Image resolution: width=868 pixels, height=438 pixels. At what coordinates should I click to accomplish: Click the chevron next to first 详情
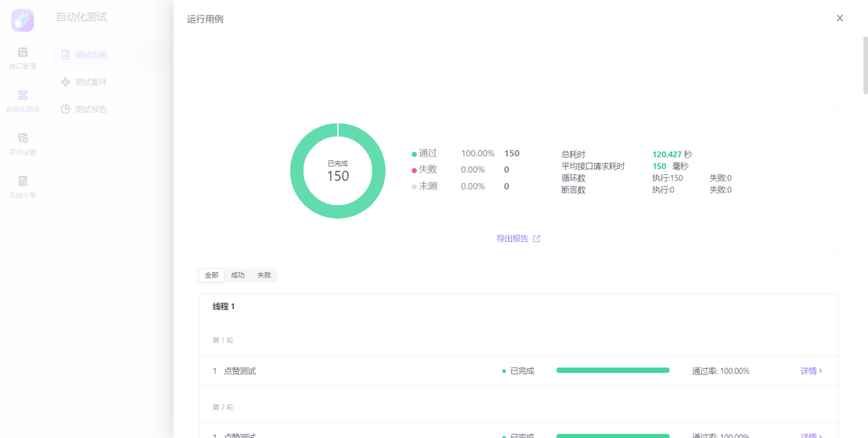click(x=821, y=371)
